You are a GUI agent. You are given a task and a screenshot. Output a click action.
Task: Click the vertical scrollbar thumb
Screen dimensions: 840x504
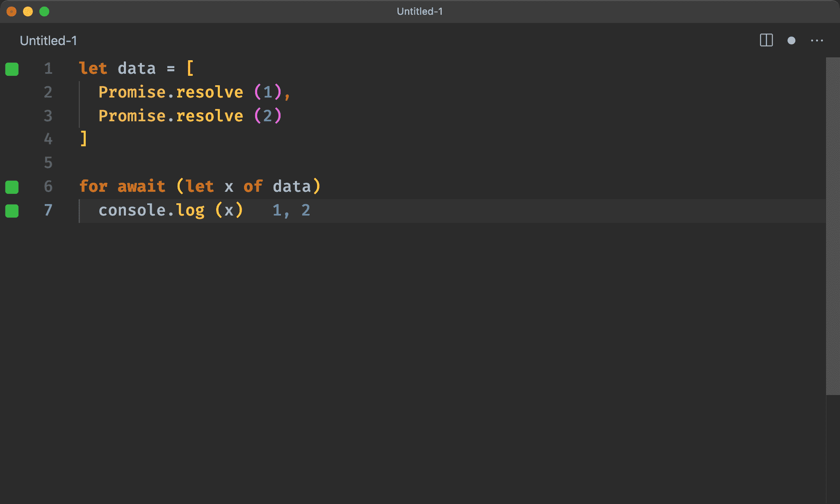point(833,225)
